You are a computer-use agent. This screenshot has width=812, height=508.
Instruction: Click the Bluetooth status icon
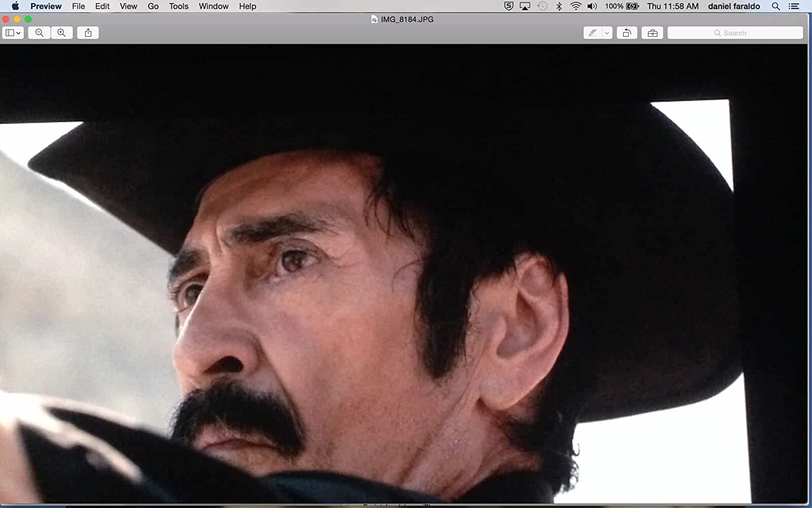tap(559, 7)
